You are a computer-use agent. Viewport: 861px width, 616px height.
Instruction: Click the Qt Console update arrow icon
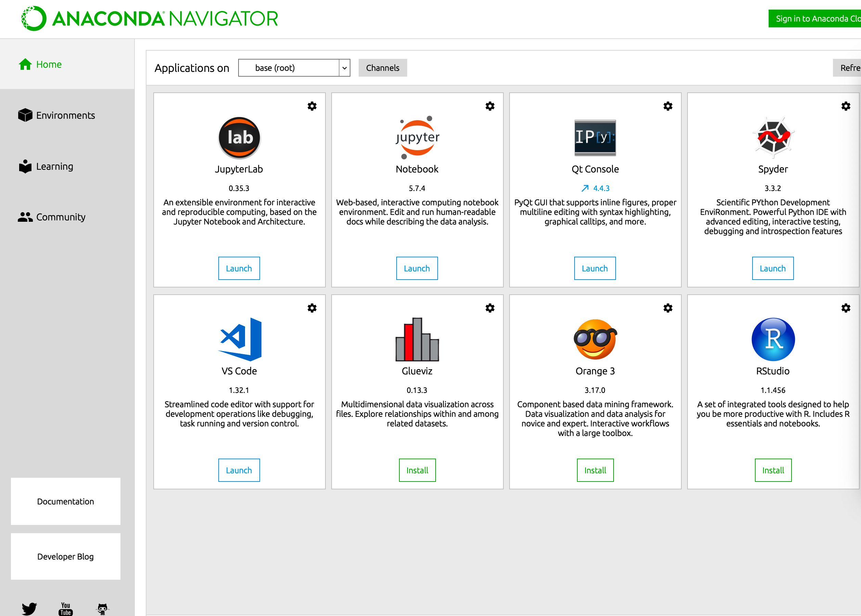[x=585, y=189]
